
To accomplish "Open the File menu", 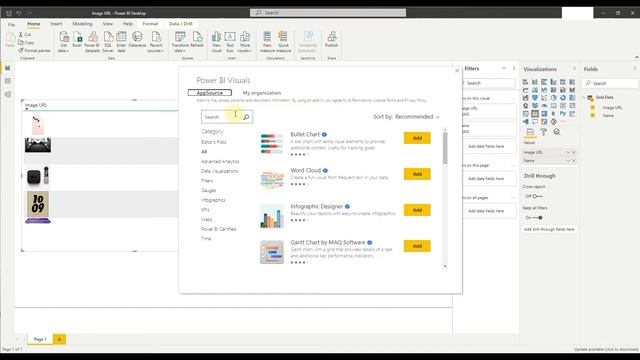I will click(11, 24).
